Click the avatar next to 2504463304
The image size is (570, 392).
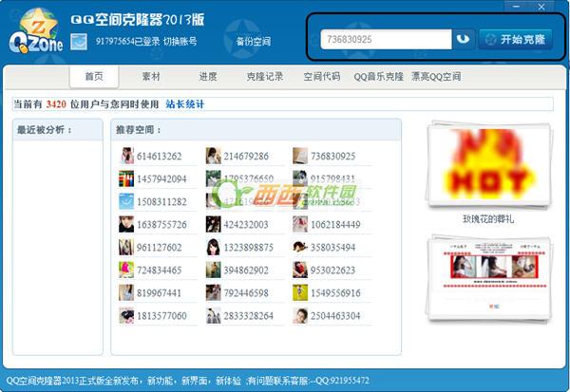(300, 315)
